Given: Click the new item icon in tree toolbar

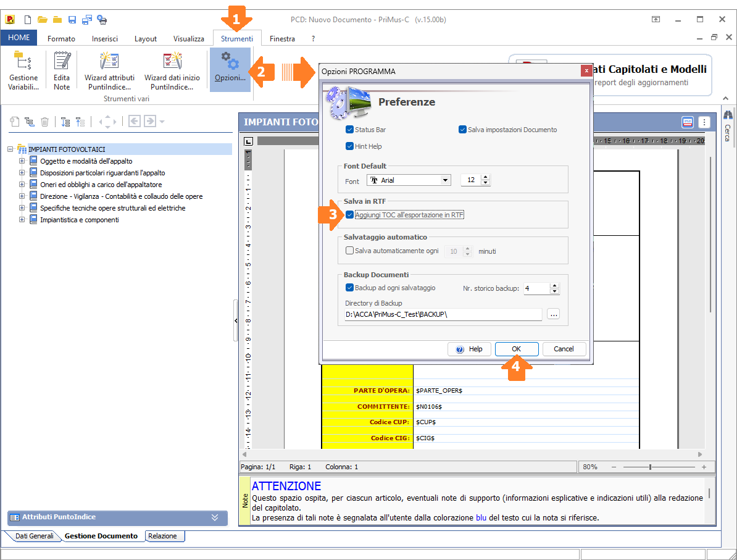Looking at the screenshot, I should tap(15, 122).
